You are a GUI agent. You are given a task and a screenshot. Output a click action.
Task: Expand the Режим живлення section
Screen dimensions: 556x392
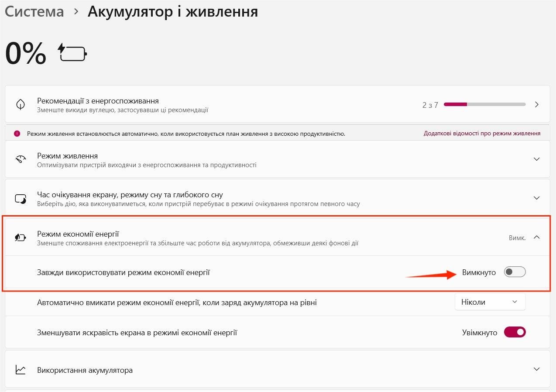click(537, 159)
